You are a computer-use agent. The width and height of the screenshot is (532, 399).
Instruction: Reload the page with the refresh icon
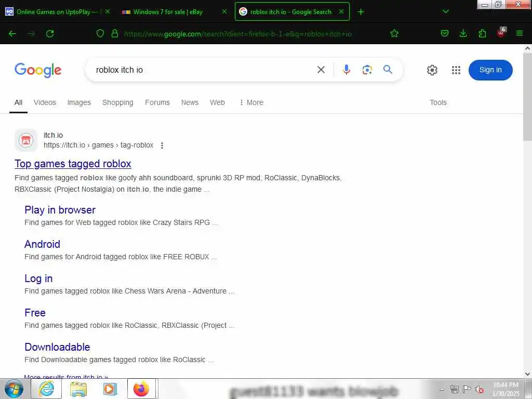pos(50,34)
